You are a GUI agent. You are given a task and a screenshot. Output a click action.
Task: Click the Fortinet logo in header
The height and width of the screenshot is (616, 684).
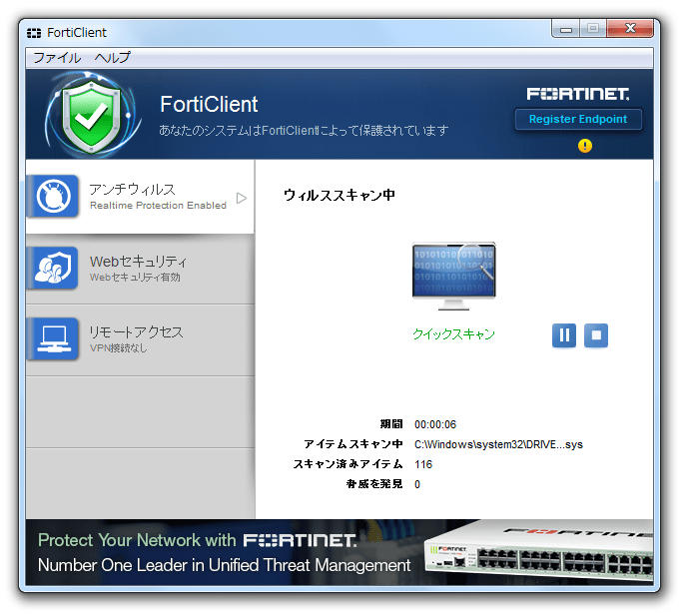pyautogui.click(x=578, y=94)
